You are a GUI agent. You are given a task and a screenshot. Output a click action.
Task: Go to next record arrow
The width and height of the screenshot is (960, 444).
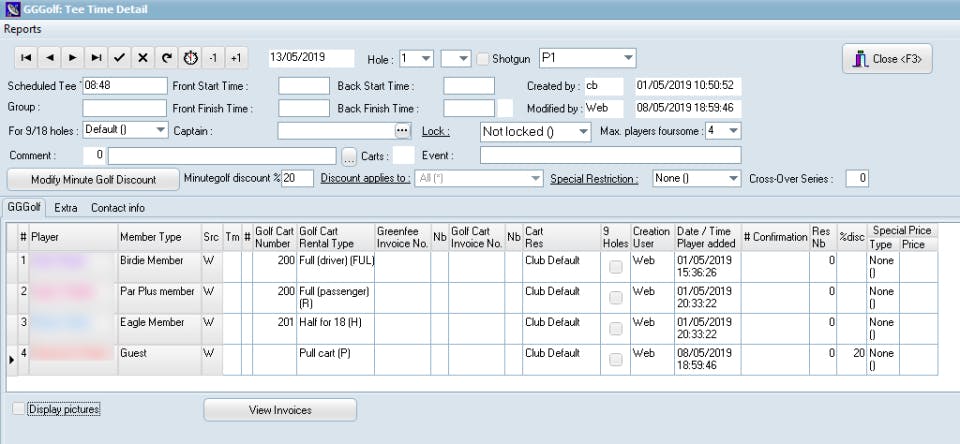click(x=73, y=58)
